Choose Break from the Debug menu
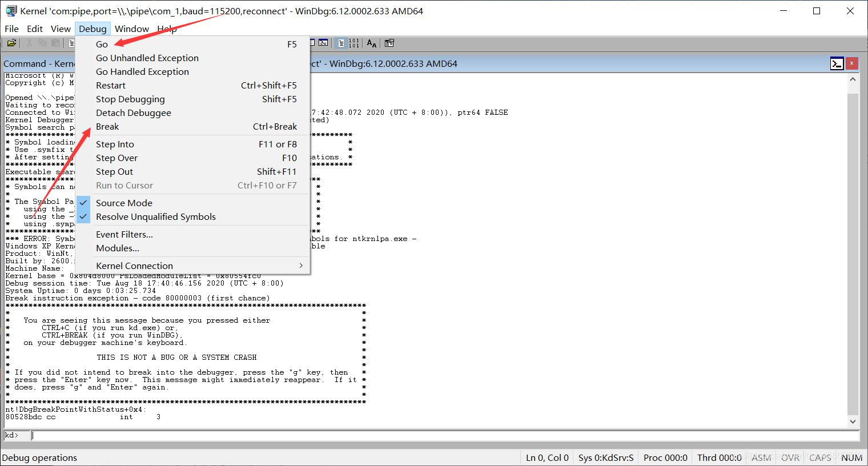The width and height of the screenshot is (868, 466). 192,126
